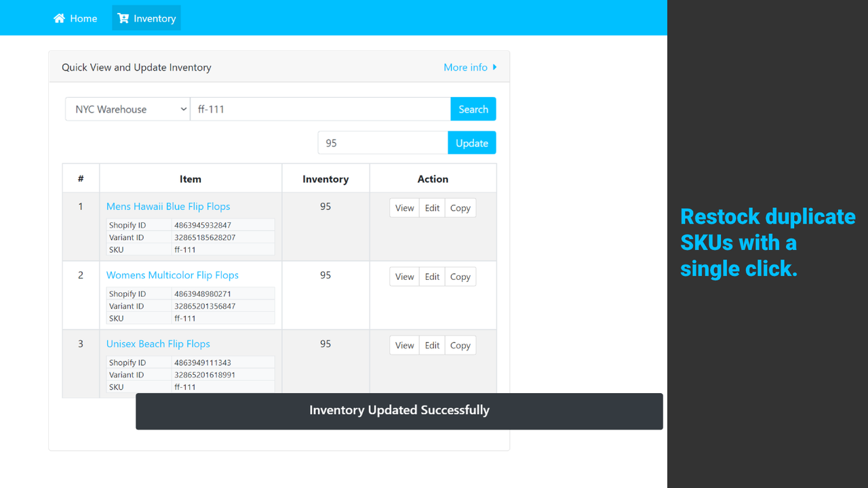Open the NYC Warehouse location dropdown
Viewport: 868px width, 488px height.
(127, 109)
